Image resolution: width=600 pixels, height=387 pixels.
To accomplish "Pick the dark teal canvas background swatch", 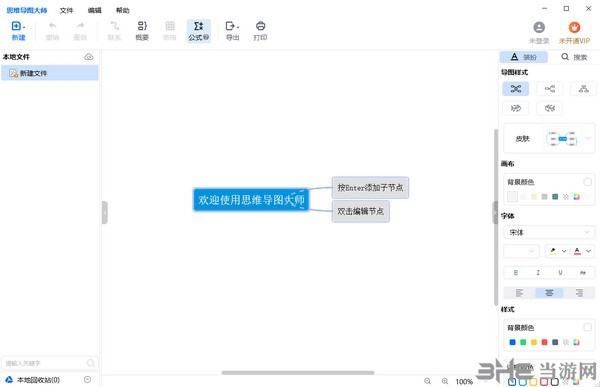I will pyautogui.click(x=555, y=196).
